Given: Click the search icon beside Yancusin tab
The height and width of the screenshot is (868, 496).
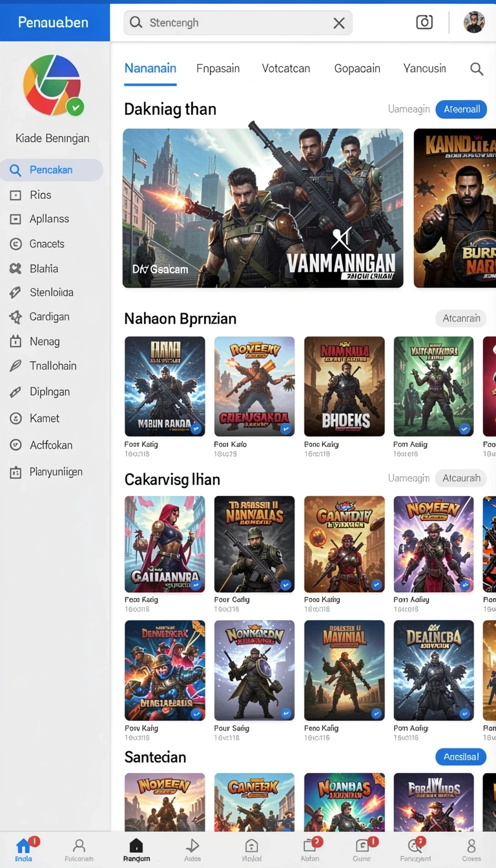Looking at the screenshot, I should pyautogui.click(x=477, y=69).
